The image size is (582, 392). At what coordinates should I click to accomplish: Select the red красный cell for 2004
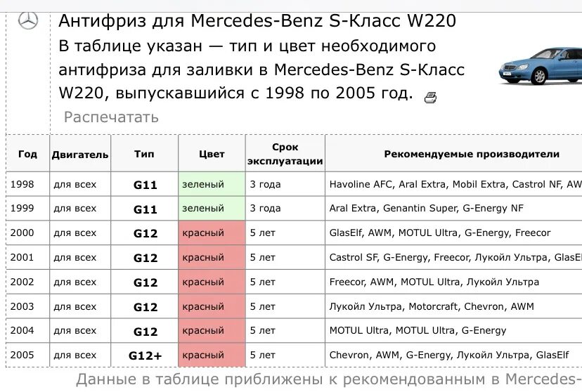(212, 330)
